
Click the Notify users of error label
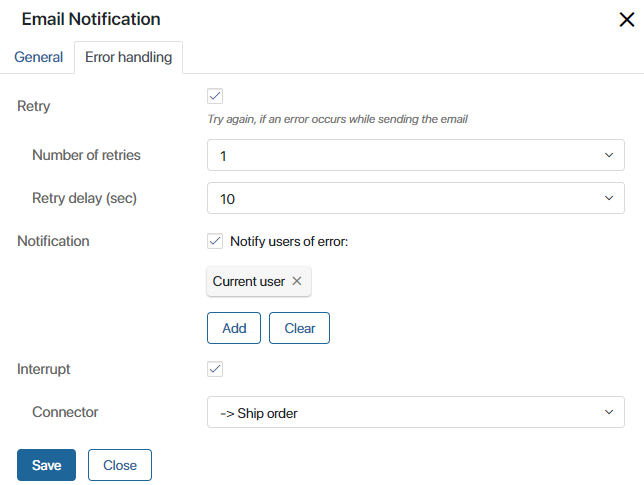pos(289,241)
